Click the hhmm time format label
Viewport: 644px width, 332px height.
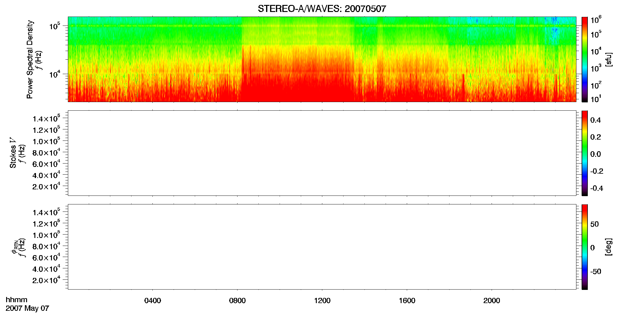[x=17, y=300]
